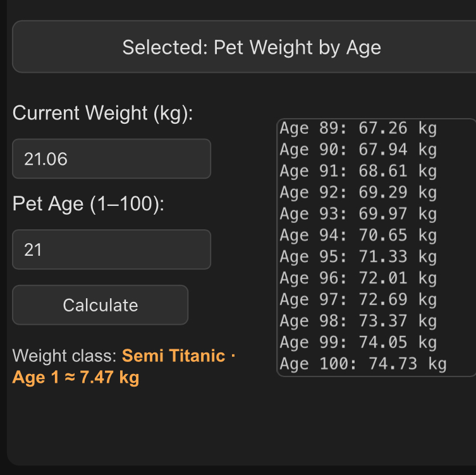The width and height of the screenshot is (476, 475).
Task: Click the Age 100: 74.73 kg entry
Action: [363, 364]
